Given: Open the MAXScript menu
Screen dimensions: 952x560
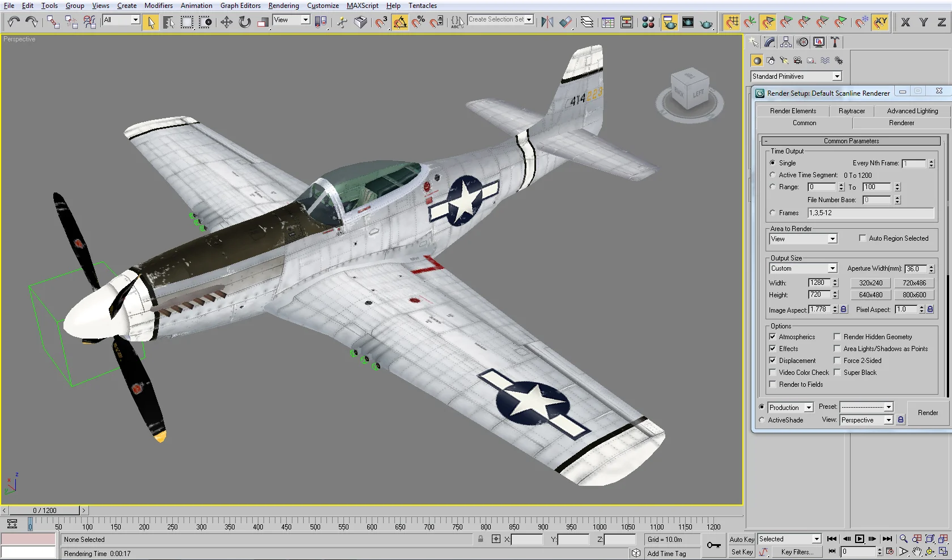Looking at the screenshot, I should tap(363, 6).
